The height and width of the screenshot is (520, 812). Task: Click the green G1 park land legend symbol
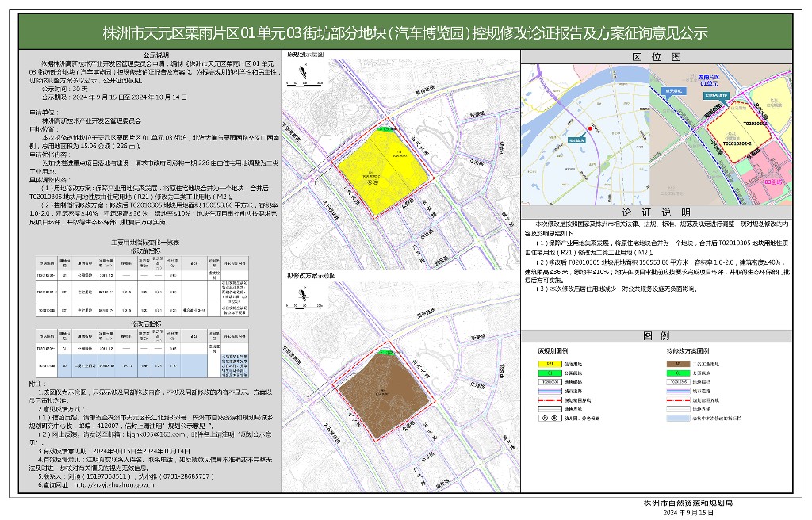549,373
